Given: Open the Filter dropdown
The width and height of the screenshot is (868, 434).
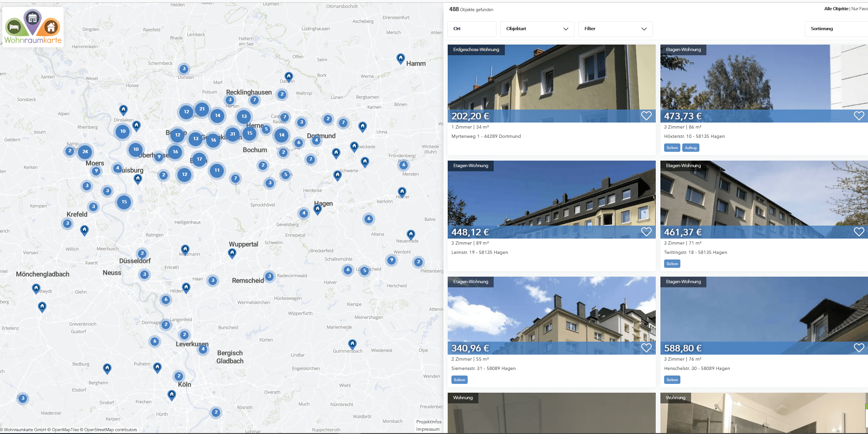Looking at the screenshot, I should 615,29.
